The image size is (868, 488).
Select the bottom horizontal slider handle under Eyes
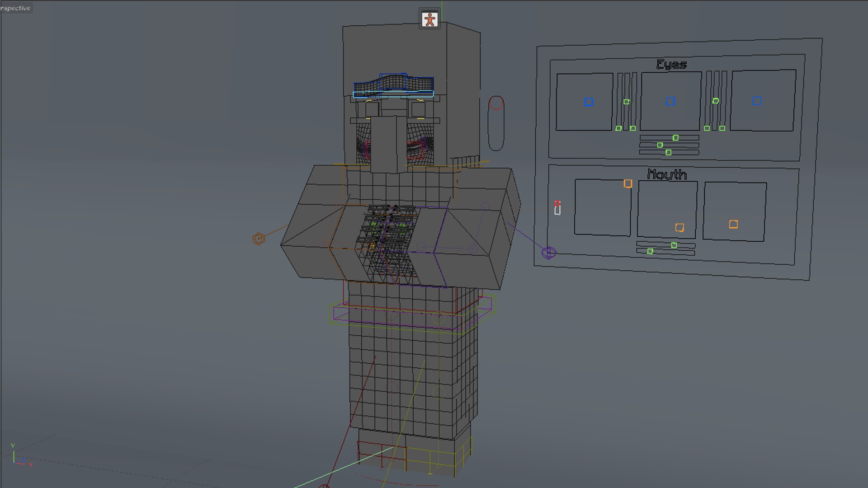coord(669,152)
